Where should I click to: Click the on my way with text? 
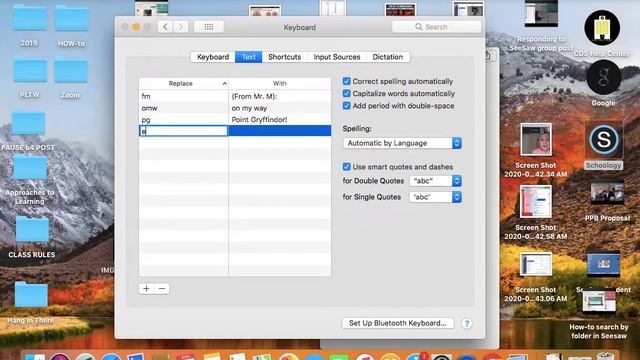(x=249, y=108)
